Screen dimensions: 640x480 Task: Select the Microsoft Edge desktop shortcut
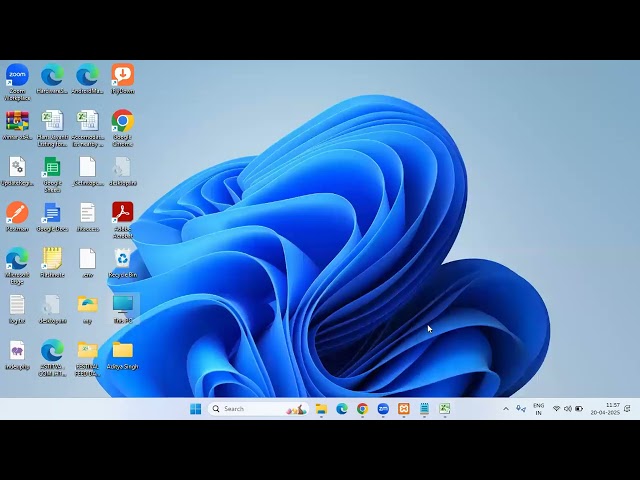pos(17,258)
